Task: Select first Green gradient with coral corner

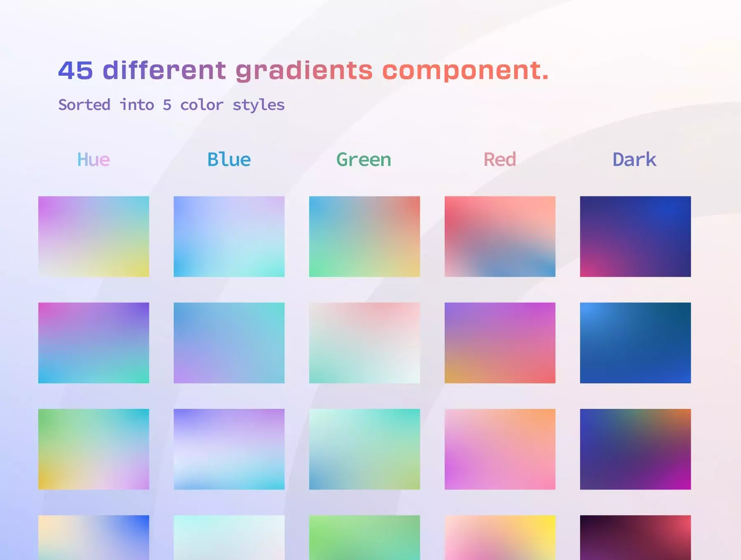Action: tap(364, 236)
